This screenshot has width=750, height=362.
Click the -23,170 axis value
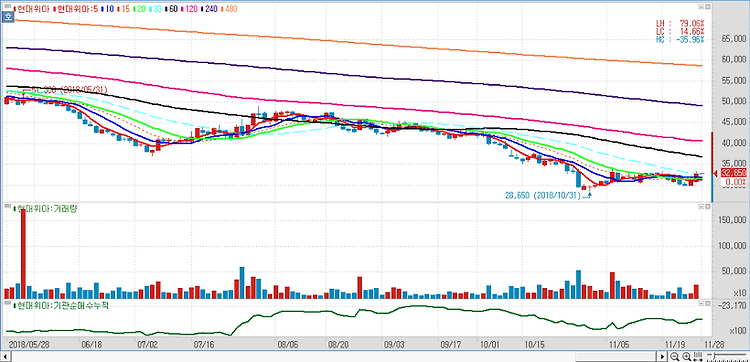point(732,305)
